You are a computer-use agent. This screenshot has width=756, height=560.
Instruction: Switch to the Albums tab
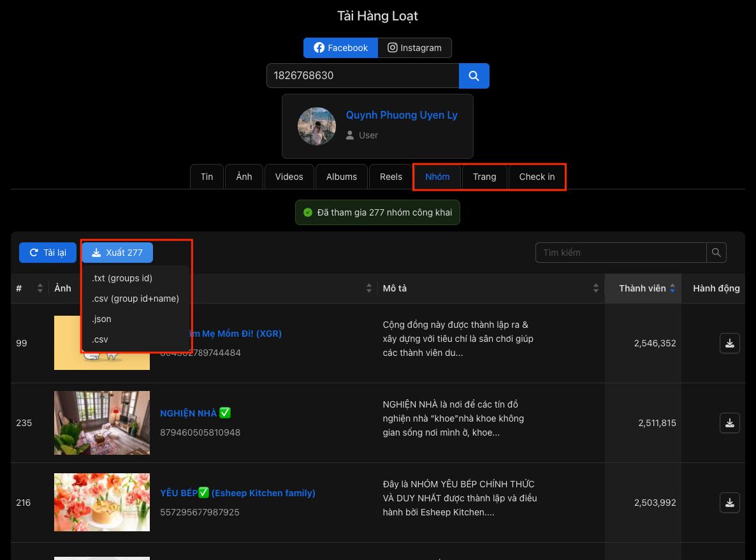coord(342,177)
